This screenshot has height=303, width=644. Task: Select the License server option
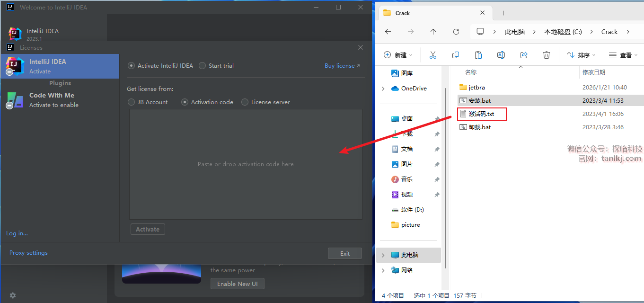[245, 102]
